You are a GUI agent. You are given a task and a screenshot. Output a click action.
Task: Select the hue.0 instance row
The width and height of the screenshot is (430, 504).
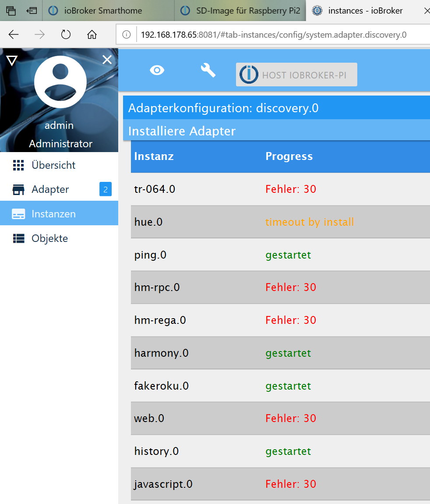tap(280, 222)
